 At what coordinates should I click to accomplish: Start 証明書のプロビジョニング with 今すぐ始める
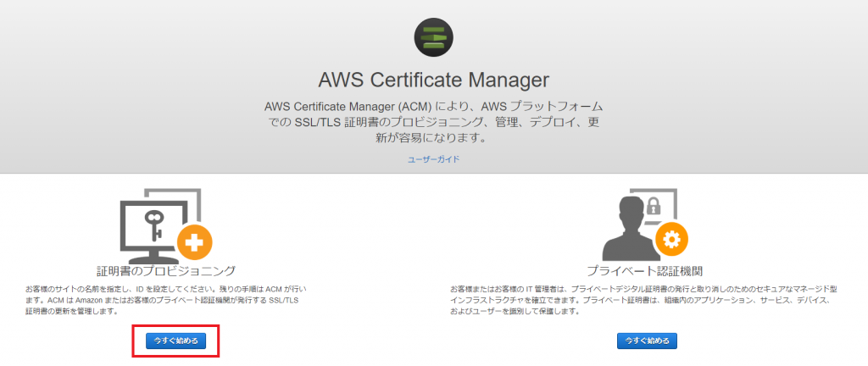[176, 341]
